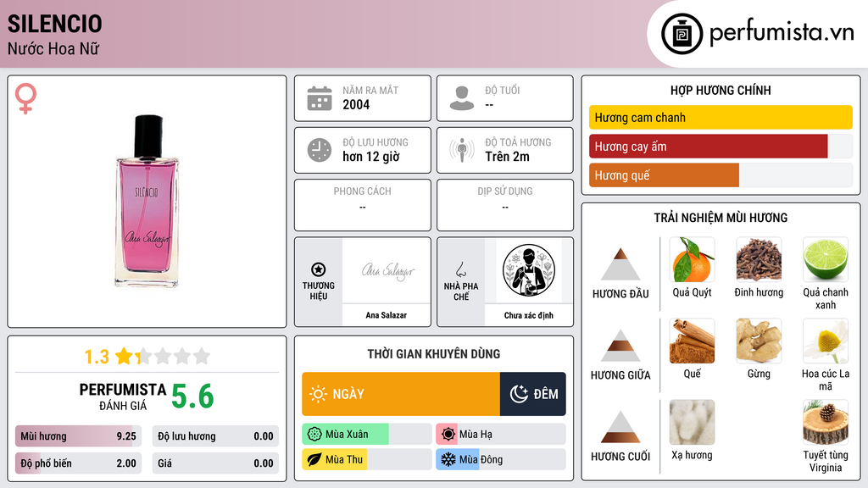The image size is (868, 488).
Task: Click the 1.3 user rating number
Action: 97,357
